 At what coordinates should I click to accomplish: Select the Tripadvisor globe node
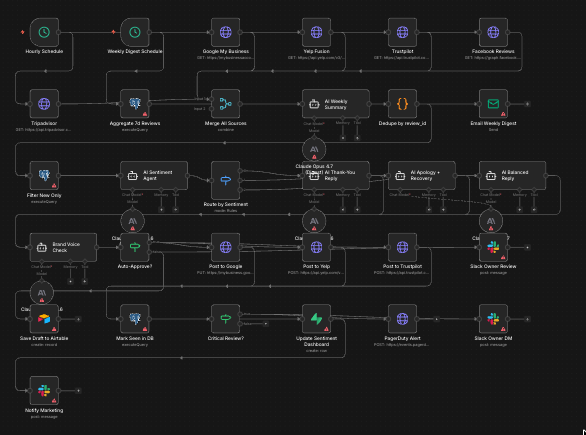tap(44, 104)
